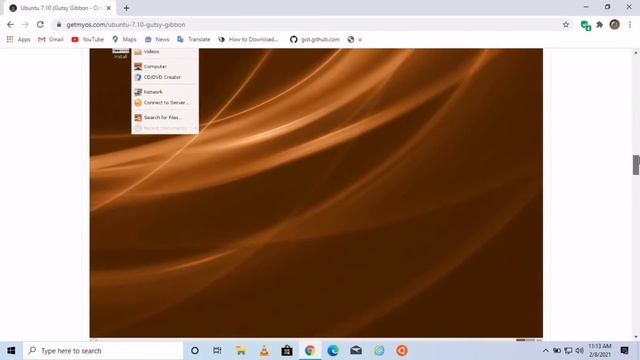
Task: Choose Connect to Server... menu entry
Action: [x=165, y=102]
